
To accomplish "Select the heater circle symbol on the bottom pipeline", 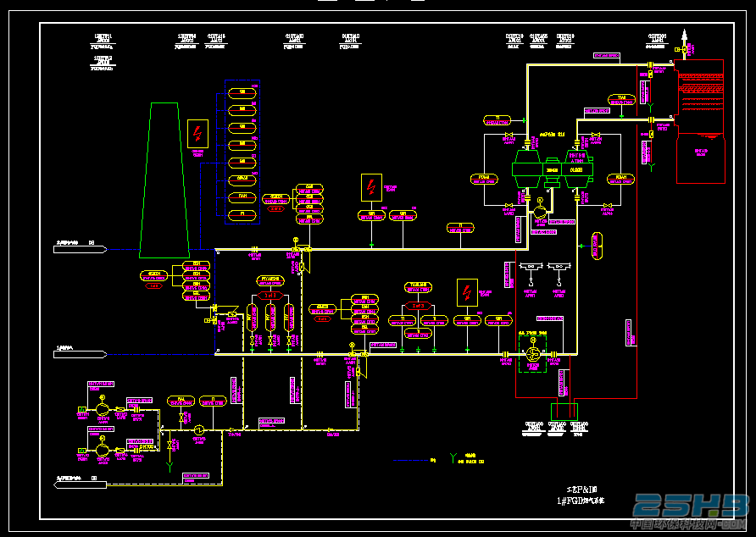I will [198, 429].
